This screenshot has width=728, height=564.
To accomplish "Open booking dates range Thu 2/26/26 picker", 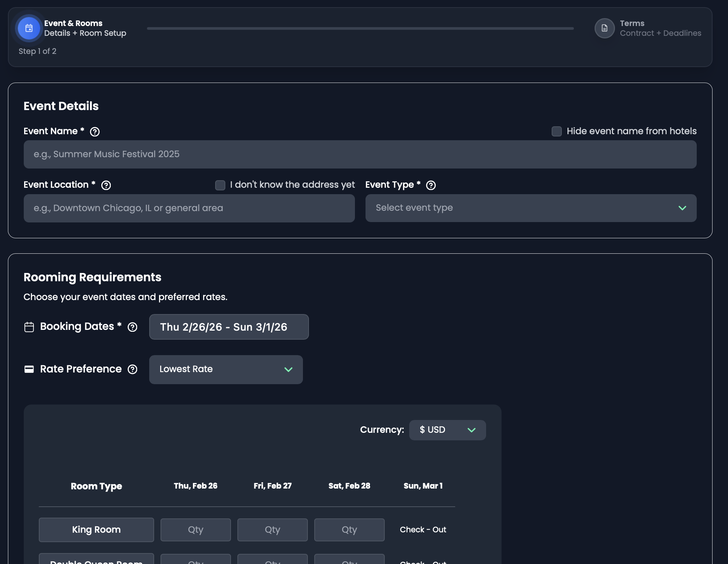I will pos(229,327).
